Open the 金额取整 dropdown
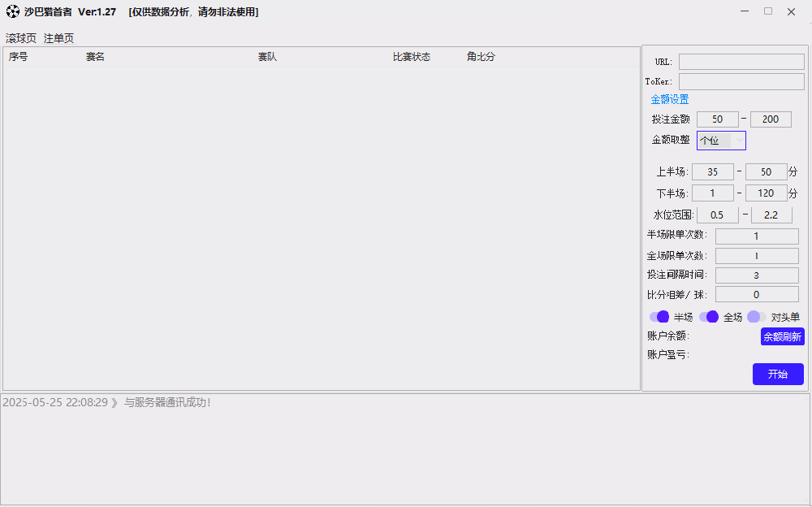The image size is (812, 507). (721, 141)
